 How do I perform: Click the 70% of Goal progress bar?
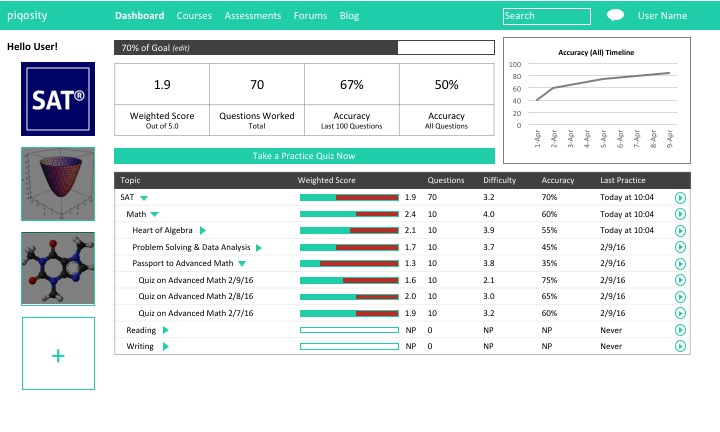(x=304, y=48)
